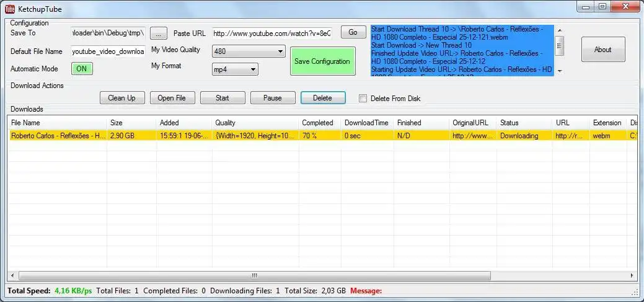Open the About dialog
This screenshot has height=302, width=644.
[603, 50]
